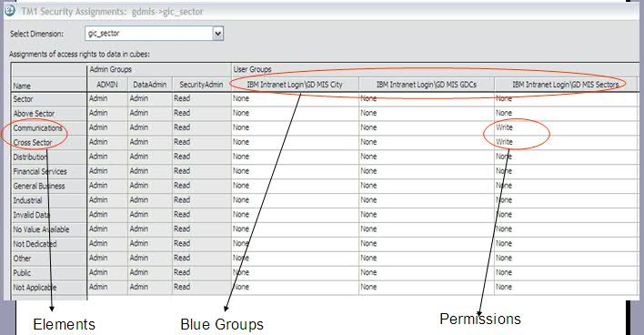
Task: Click the User Groups header label
Action: click(x=252, y=69)
